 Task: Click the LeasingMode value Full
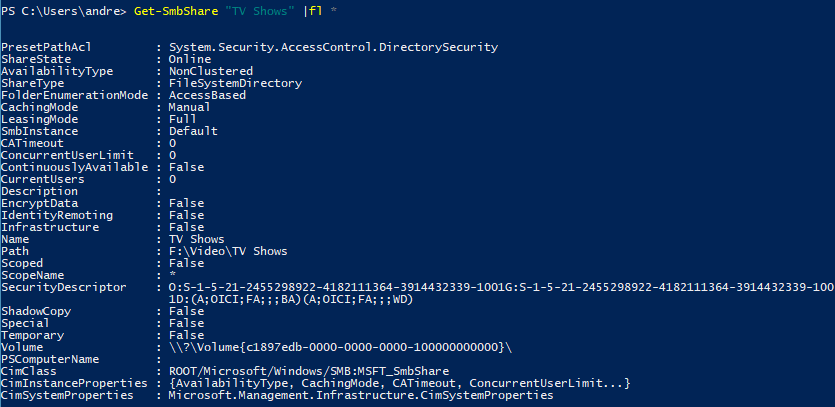pos(183,119)
